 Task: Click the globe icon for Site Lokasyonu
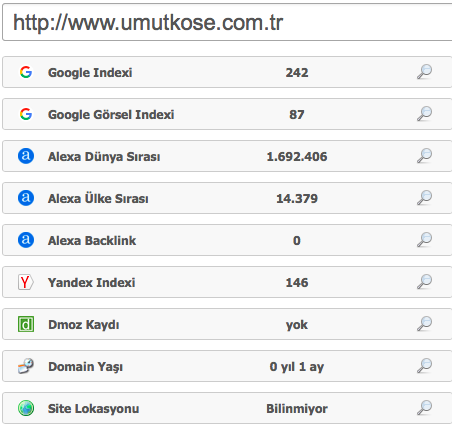pyautogui.click(x=26, y=408)
